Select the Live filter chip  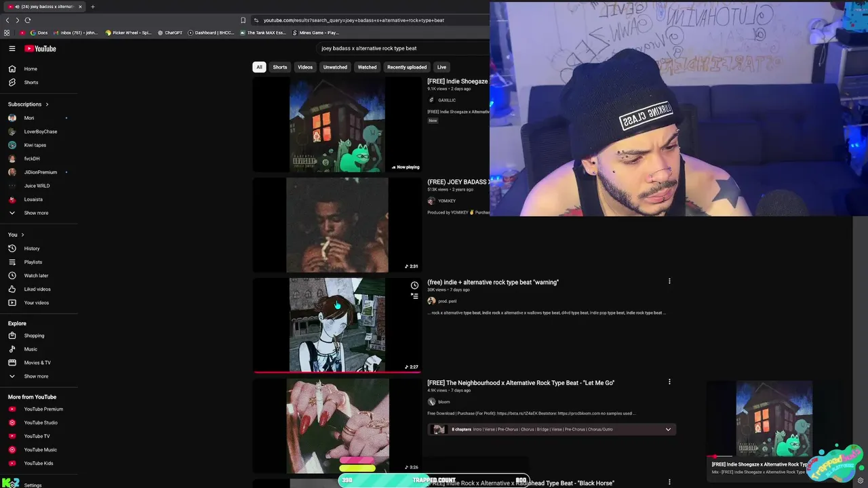(441, 67)
